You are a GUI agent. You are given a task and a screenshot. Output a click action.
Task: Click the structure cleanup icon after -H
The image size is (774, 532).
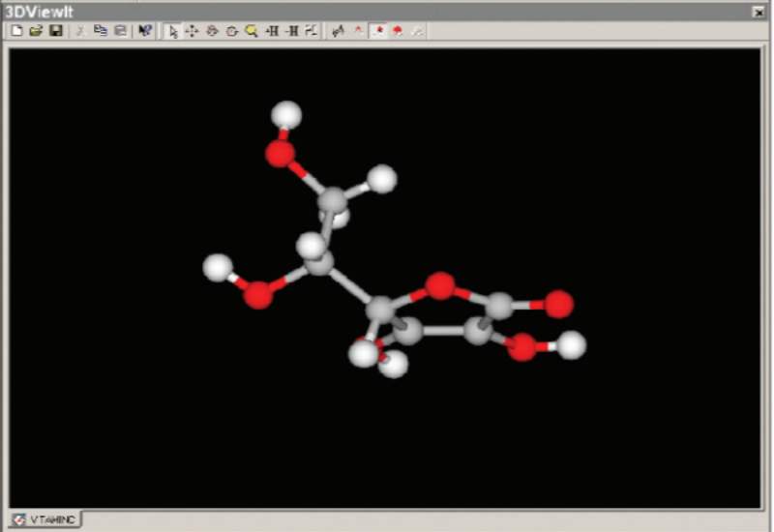pos(311,31)
